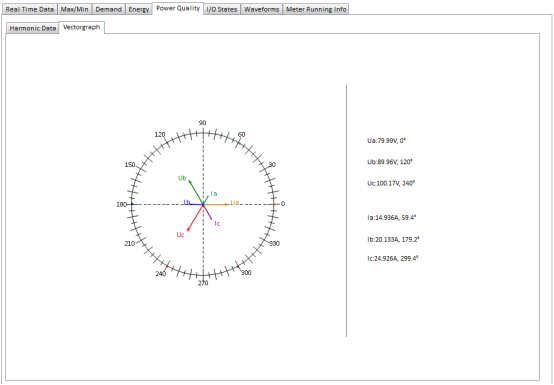Click the 180 degree dial label
This screenshot has width=554, height=385.
click(x=122, y=205)
